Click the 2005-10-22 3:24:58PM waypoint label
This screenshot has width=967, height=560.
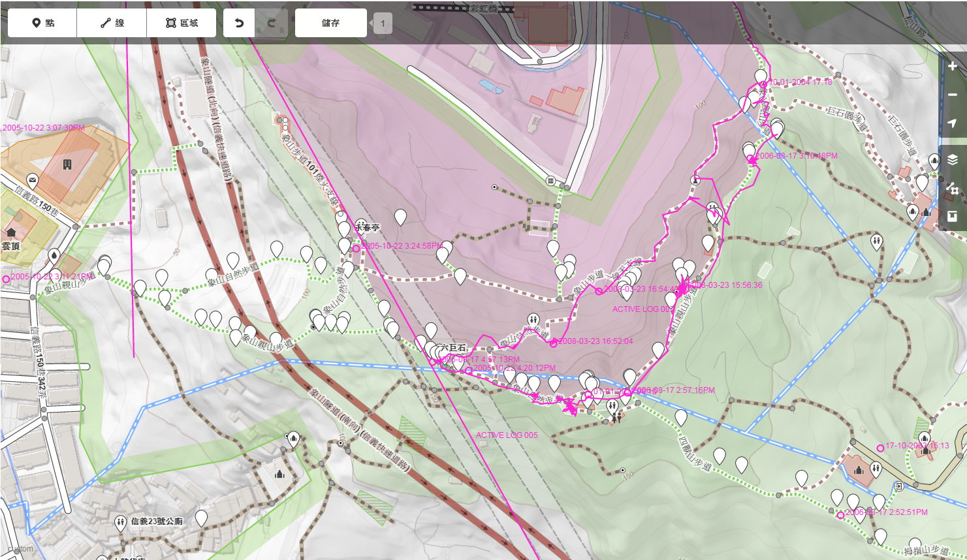(x=403, y=246)
